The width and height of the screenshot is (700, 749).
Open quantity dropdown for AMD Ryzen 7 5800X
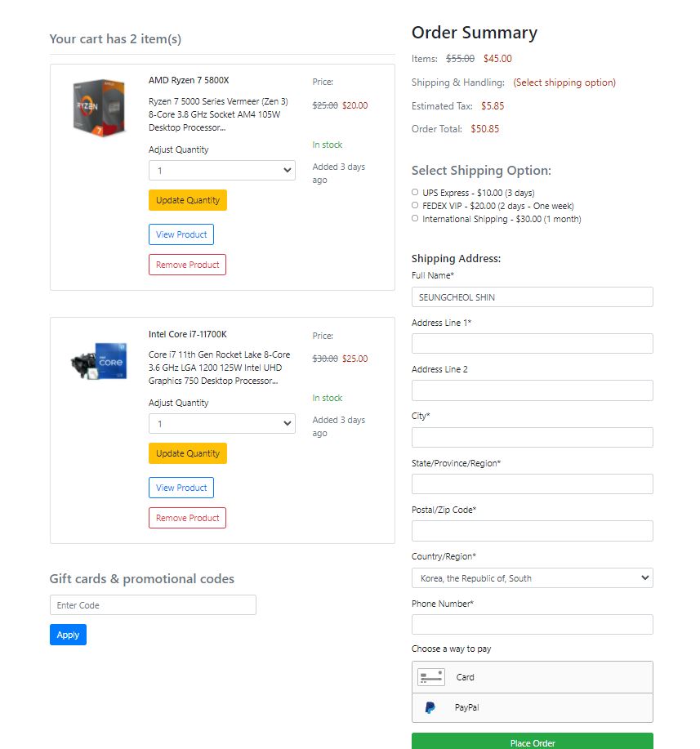click(x=222, y=170)
